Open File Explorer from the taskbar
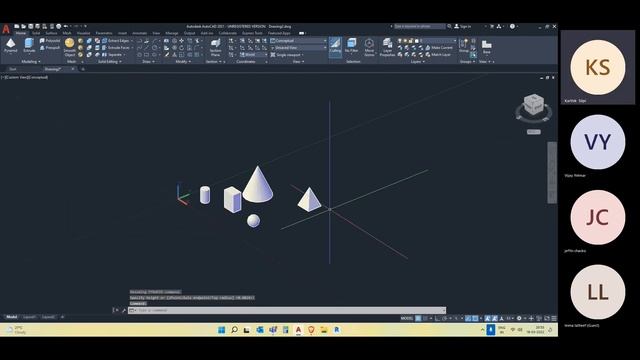The height and width of the screenshot is (360, 640). (x=324, y=330)
